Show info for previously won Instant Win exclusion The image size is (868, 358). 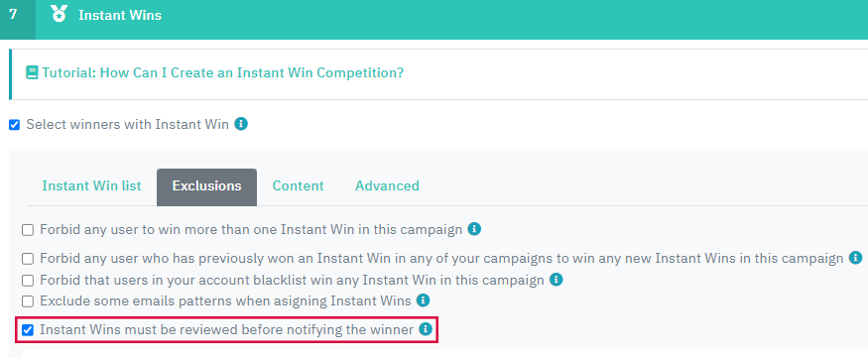click(855, 257)
